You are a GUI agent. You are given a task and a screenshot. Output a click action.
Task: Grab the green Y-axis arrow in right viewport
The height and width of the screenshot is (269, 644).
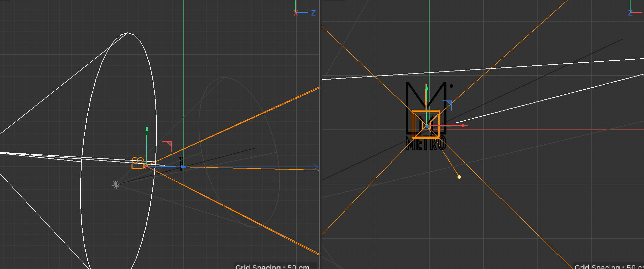(x=427, y=88)
